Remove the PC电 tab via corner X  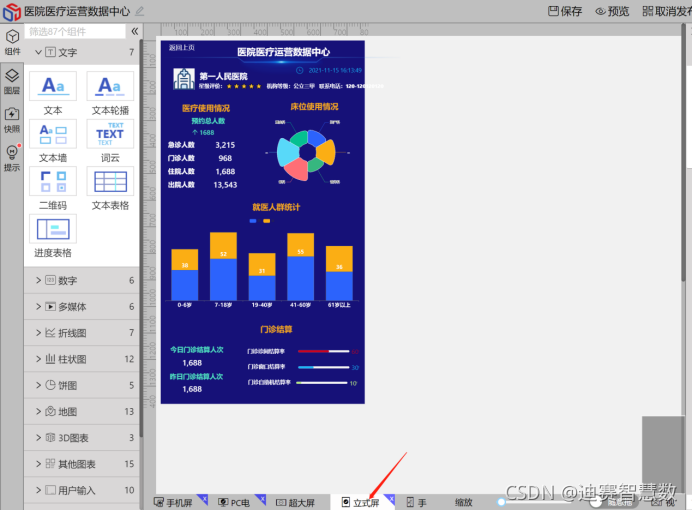[x=262, y=499]
